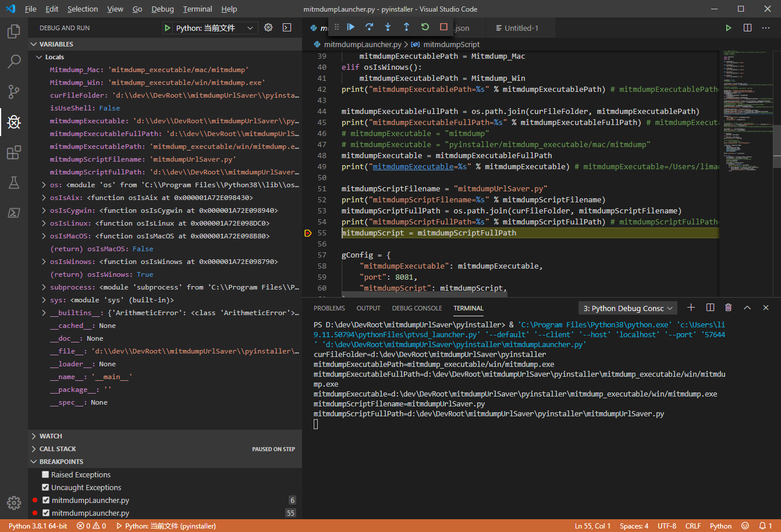Click the red Stop debugging icon
781x532 pixels.
(x=443, y=27)
